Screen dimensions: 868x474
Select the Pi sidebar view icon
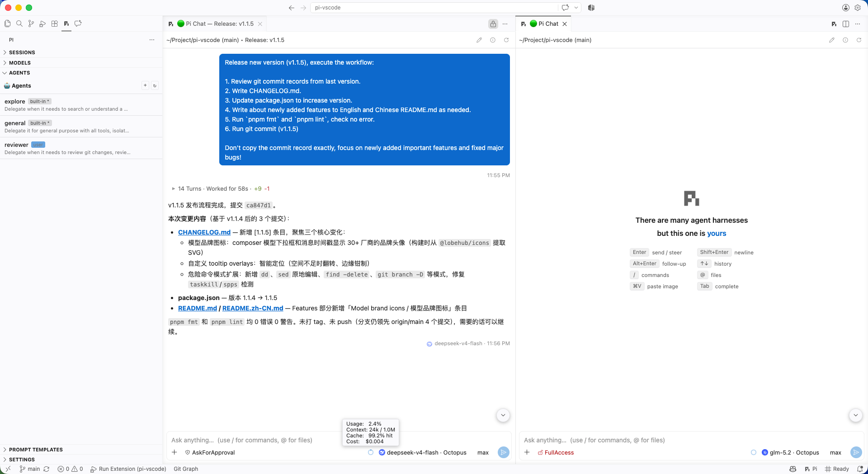click(66, 23)
